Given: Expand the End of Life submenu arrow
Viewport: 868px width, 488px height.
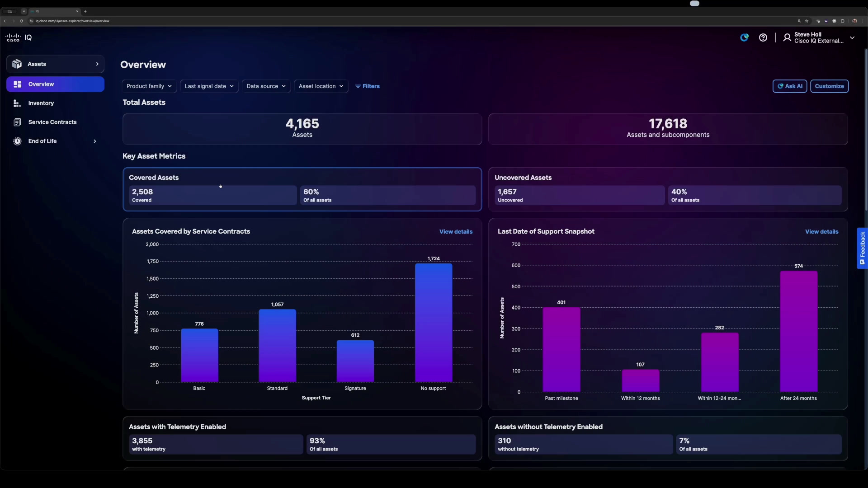Looking at the screenshot, I should pos(95,141).
